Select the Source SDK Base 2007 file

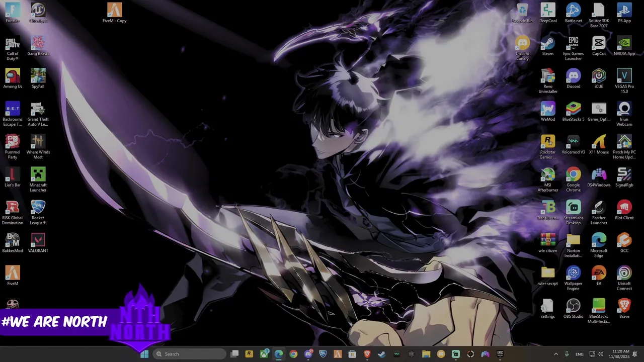click(599, 15)
